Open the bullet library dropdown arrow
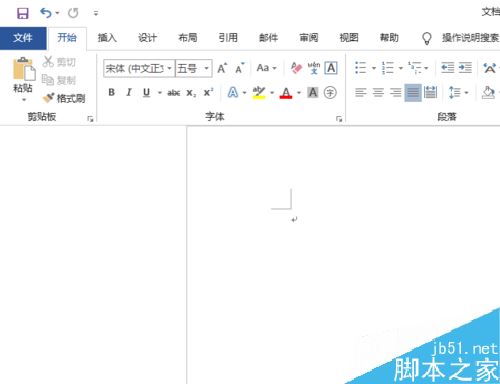Viewport: 500px width, 384px height. point(374,68)
